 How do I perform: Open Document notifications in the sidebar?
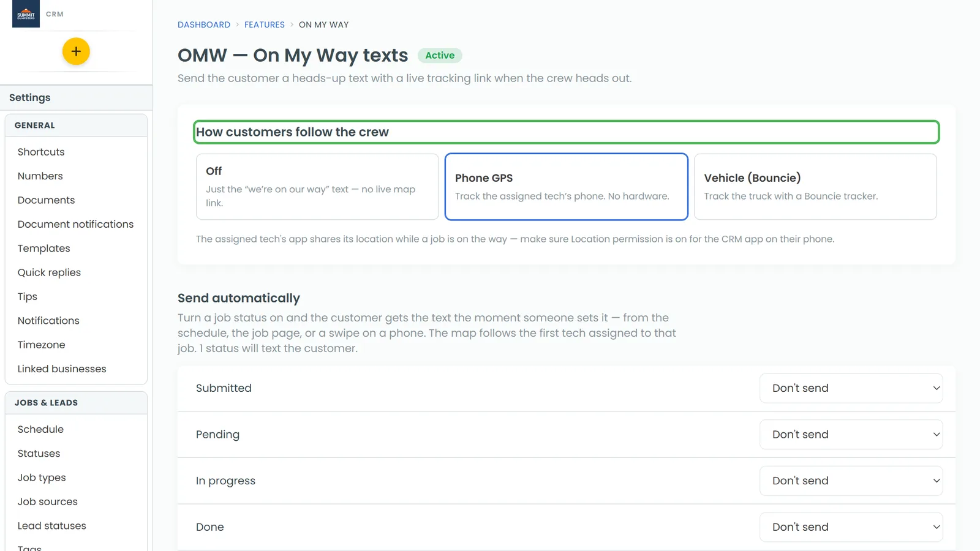pyautogui.click(x=76, y=224)
